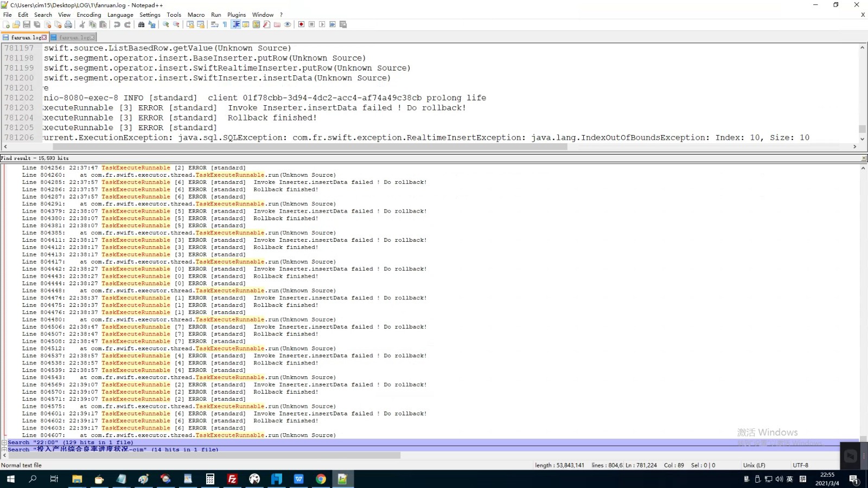The height and width of the screenshot is (488, 868).
Task: Run the macro multiple times icon
Action: click(x=333, y=24)
